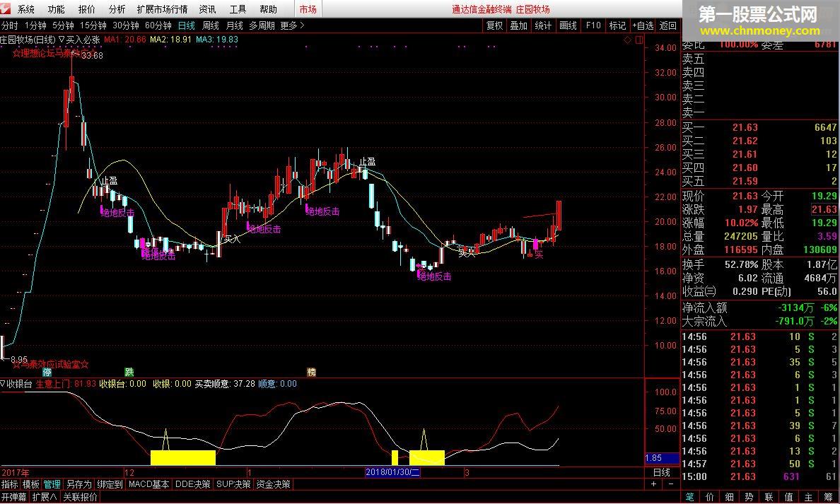Open the 帮助 menu
Screen dimensions: 840x504
click(x=269, y=10)
